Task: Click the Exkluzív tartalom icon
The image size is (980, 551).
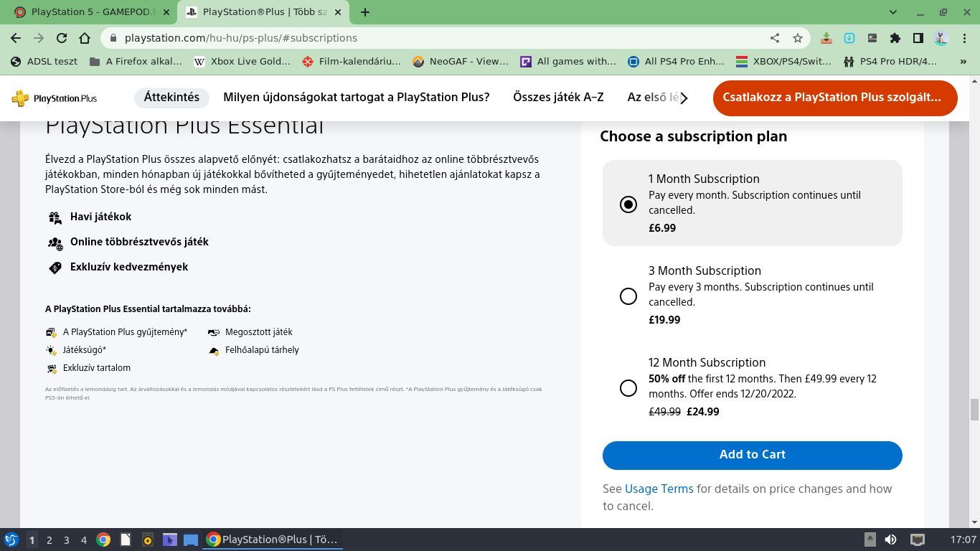Action: pyautogui.click(x=51, y=368)
